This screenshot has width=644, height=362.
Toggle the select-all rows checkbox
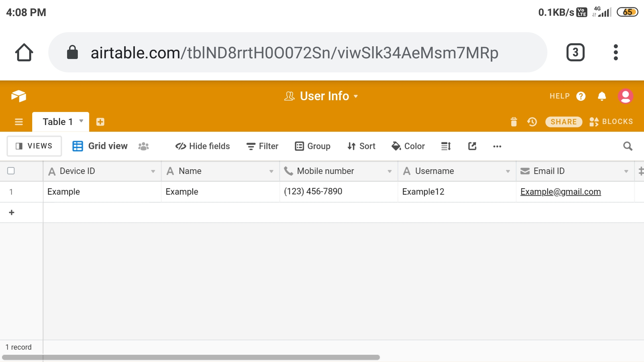(11, 171)
